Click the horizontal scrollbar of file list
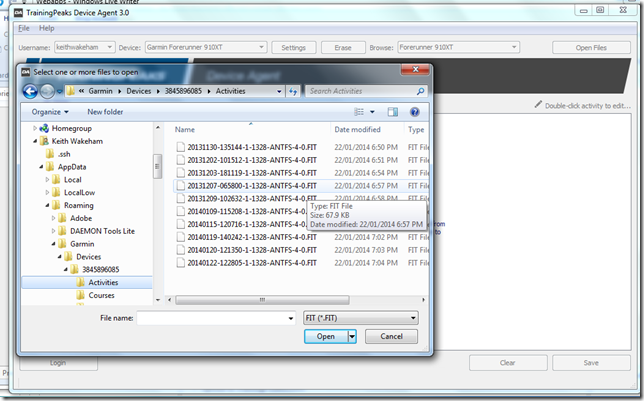Screen dimensions: 644x401 (262, 300)
